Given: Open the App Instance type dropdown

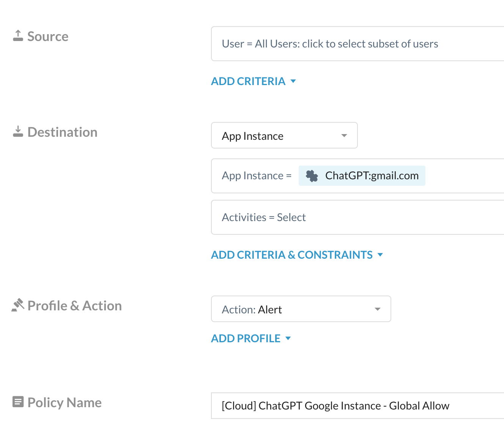Looking at the screenshot, I should click(284, 135).
